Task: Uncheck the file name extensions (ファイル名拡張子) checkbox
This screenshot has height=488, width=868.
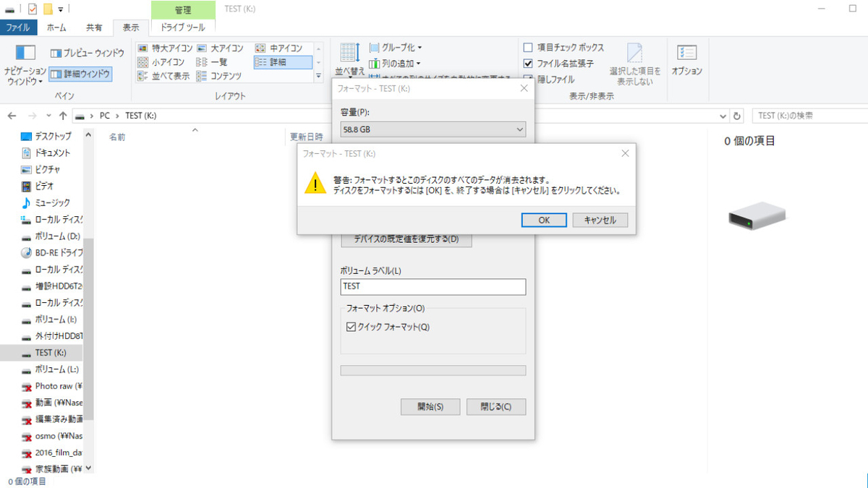Action: 528,64
